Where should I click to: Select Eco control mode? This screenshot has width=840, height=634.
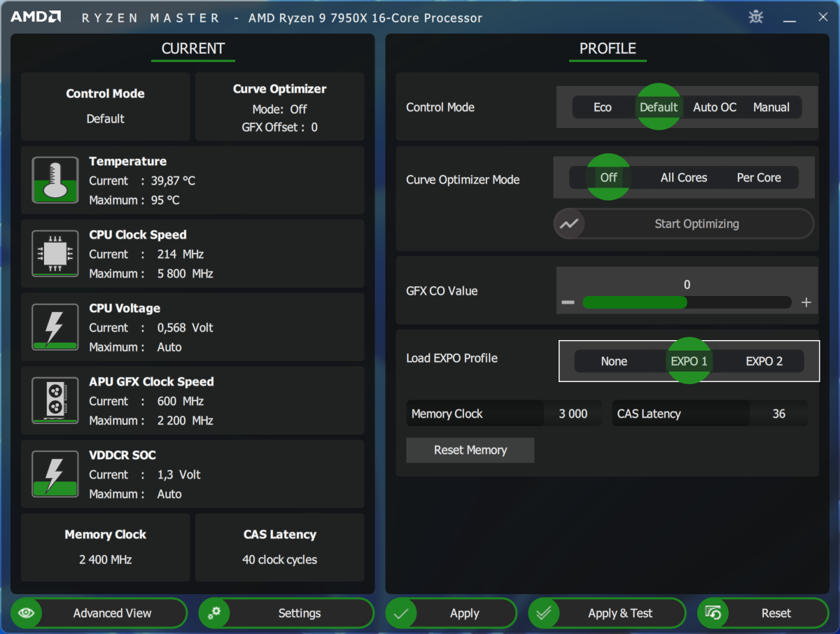602,107
